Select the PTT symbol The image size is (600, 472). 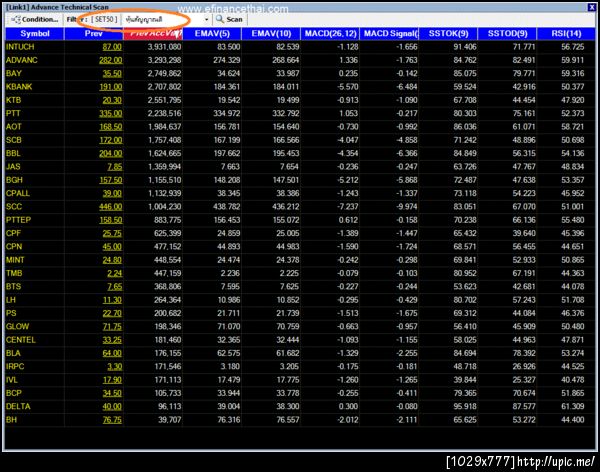coord(13,113)
